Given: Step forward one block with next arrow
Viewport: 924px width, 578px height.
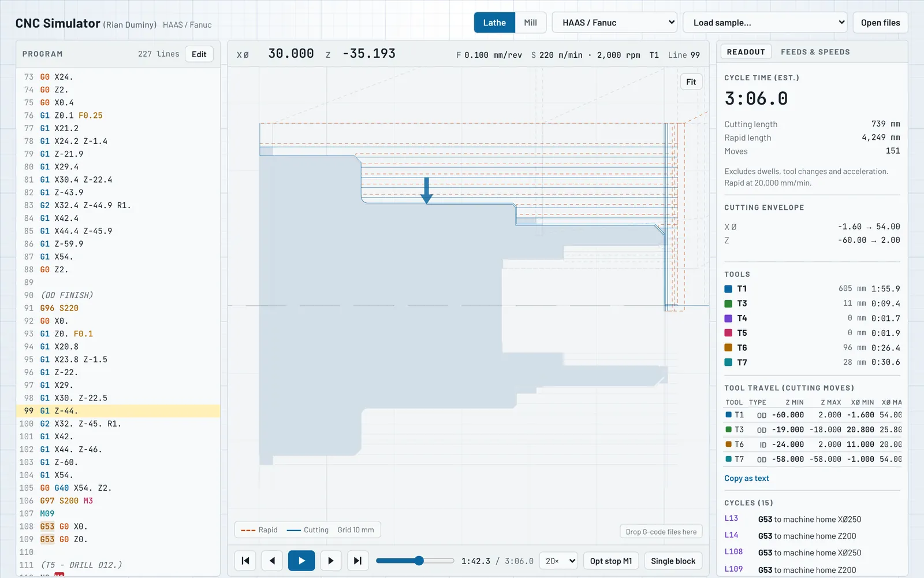Looking at the screenshot, I should (x=330, y=561).
